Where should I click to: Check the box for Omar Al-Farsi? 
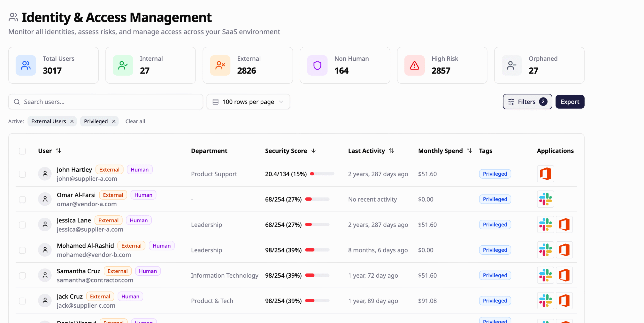(22, 200)
